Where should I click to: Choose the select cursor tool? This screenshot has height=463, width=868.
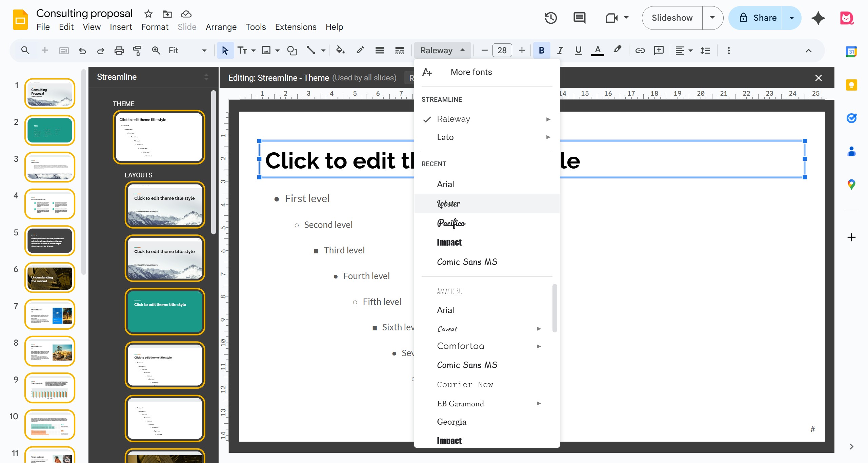(225, 51)
